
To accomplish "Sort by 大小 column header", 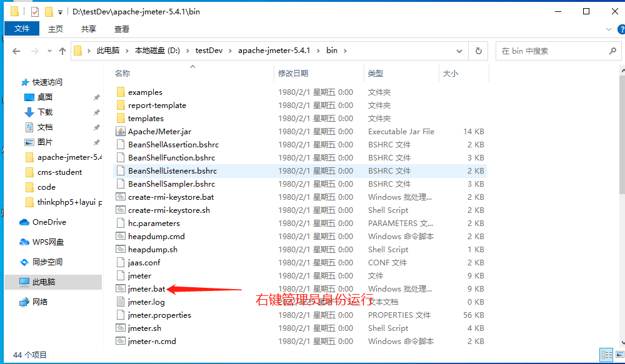I will [451, 73].
